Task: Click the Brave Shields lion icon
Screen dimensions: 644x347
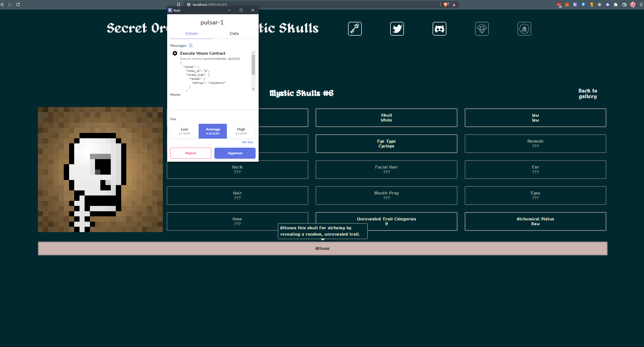Action: point(445,5)
